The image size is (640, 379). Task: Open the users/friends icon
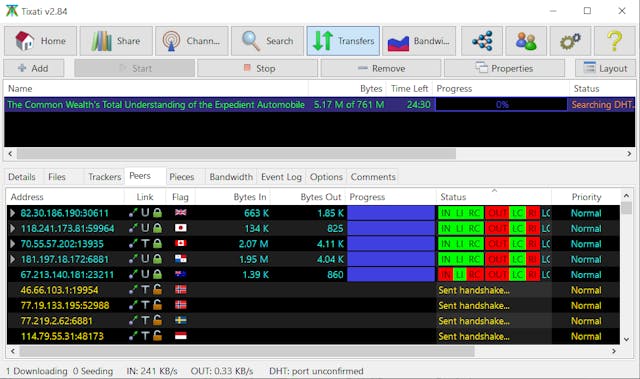coord(526,41)
